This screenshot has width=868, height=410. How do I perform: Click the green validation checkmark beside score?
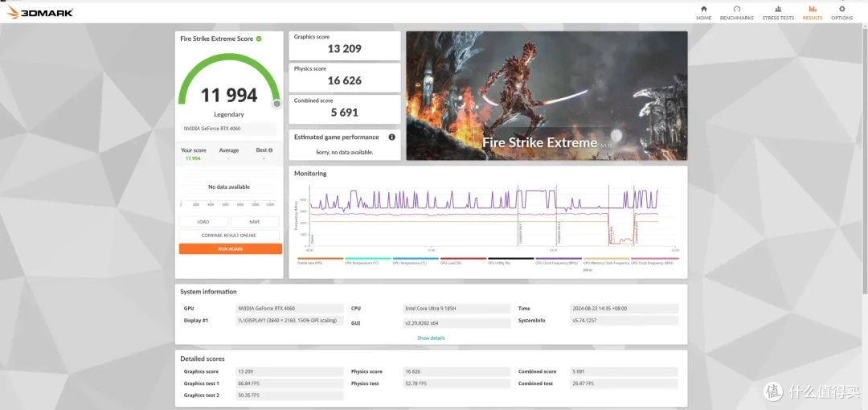pos(259,39)
